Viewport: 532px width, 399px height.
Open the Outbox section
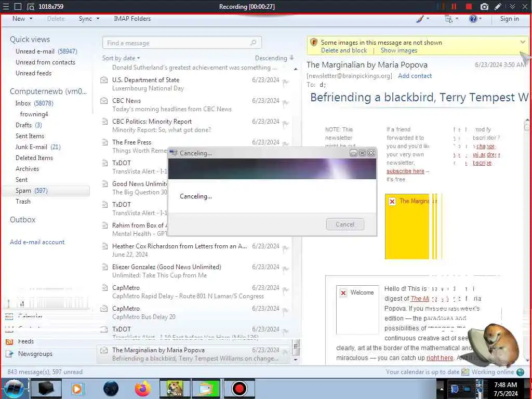(x=23, y=220)
